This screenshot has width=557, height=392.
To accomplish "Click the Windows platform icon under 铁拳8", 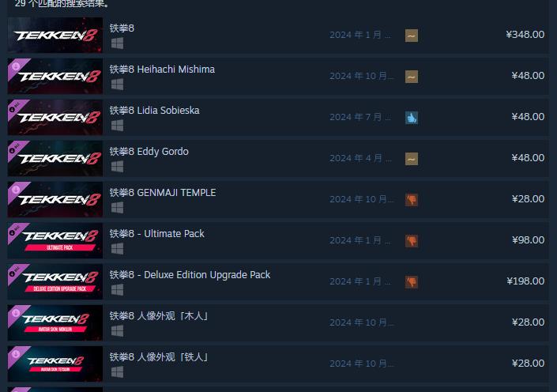I will click(117, 43).
